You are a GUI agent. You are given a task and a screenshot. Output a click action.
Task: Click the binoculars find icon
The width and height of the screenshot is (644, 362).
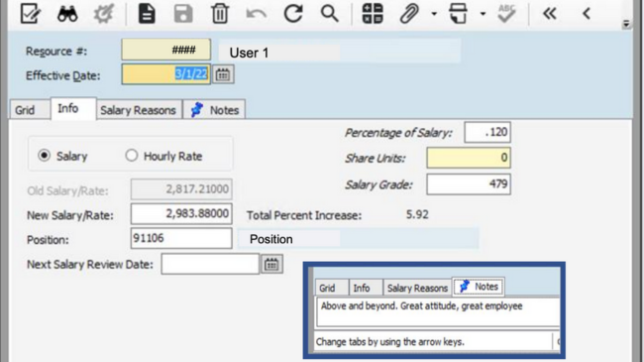[x=67, y=14]
